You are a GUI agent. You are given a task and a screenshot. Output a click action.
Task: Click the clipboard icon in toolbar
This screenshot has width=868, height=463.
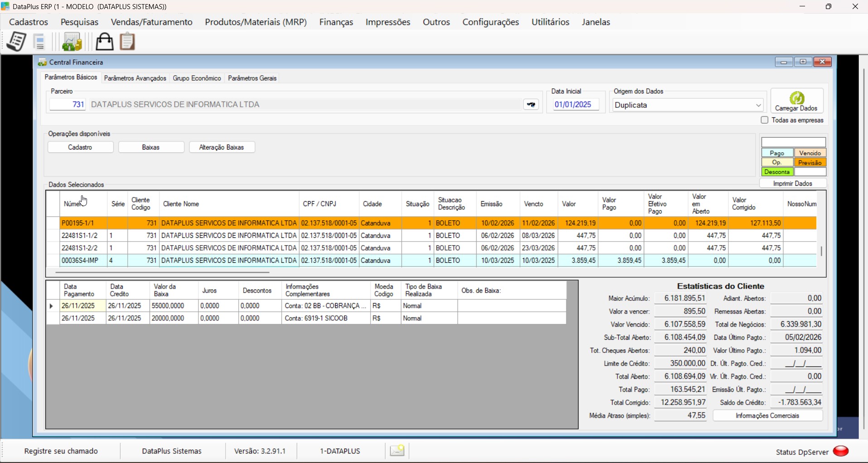click(128, 41)
